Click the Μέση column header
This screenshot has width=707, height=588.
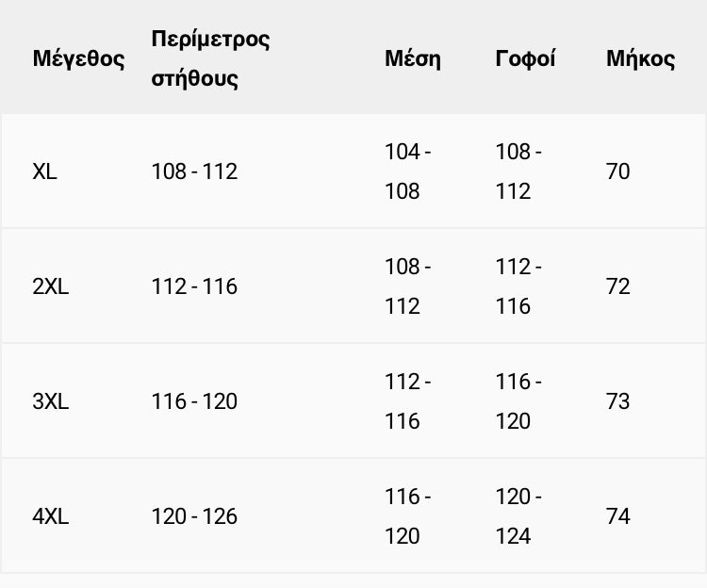click(413, 58)
